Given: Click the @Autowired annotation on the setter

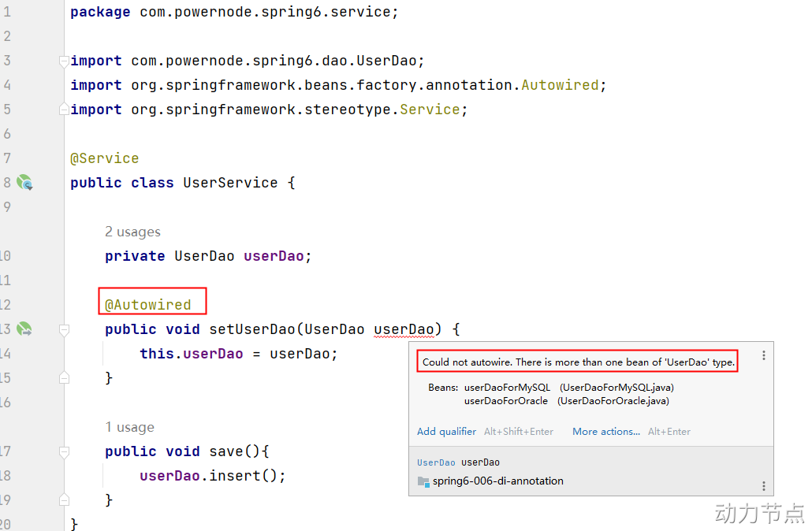Looking at the screenshot, I should [148, 304].
